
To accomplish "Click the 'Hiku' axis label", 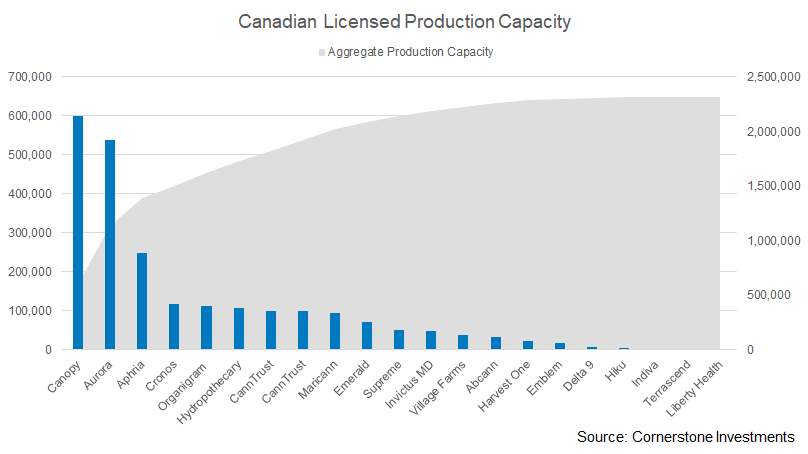I will [616, 371].
